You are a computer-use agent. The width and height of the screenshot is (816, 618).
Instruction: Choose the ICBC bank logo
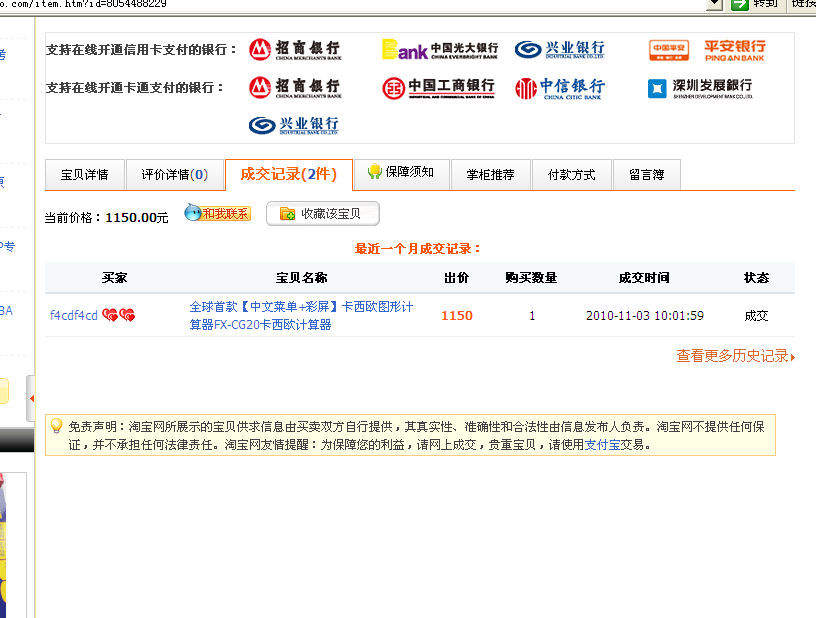point(438,87)
